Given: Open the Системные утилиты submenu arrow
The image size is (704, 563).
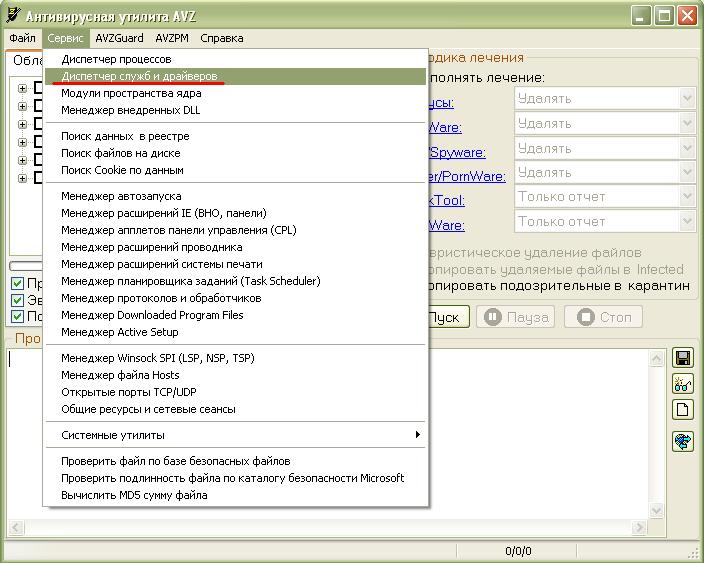Looking at the screenshot, I should [418, 435].
